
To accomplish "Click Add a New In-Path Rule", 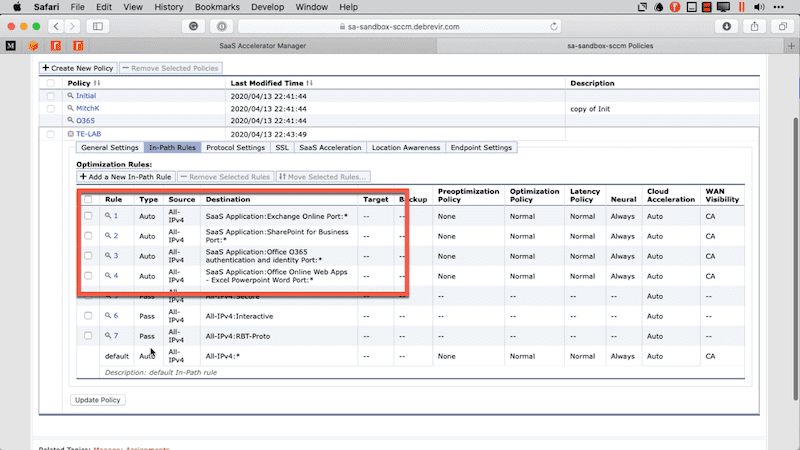I will coord(126,177).
